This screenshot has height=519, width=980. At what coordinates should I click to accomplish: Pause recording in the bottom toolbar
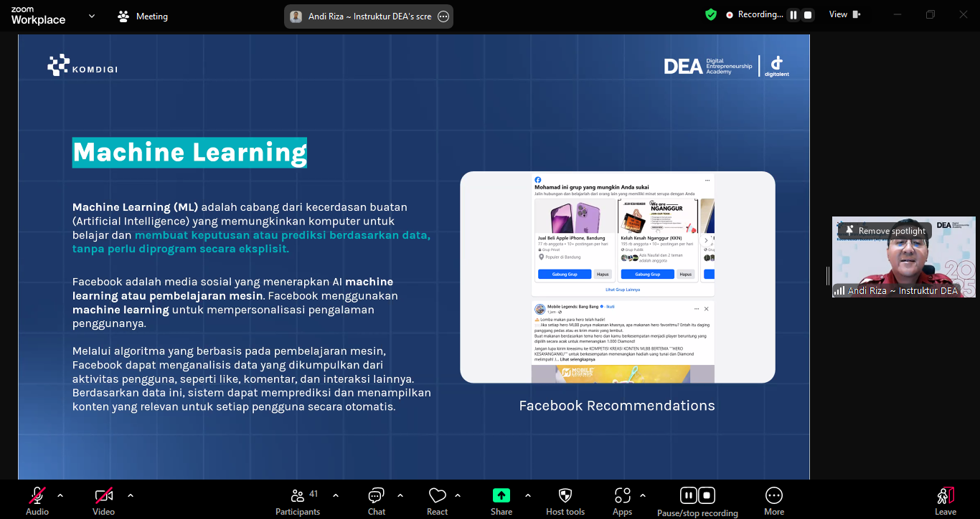tap(688, 495)
